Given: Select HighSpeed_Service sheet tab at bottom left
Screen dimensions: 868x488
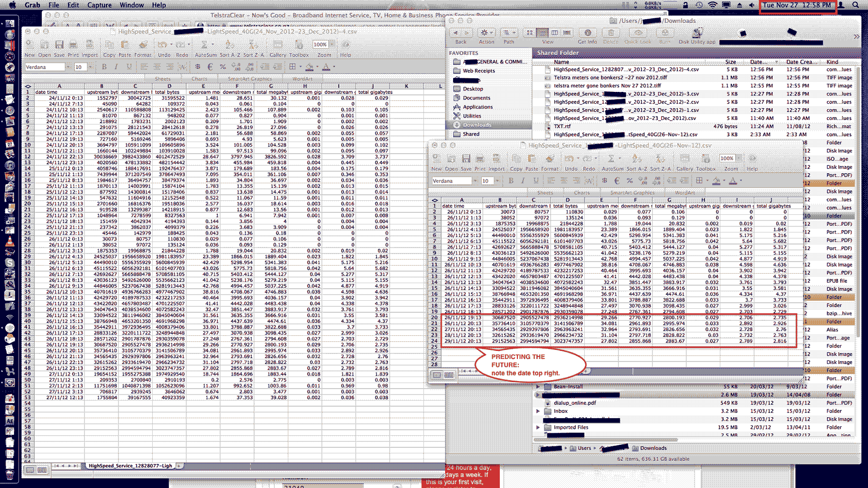Looking at the screenshot, I should coord(130,466).
